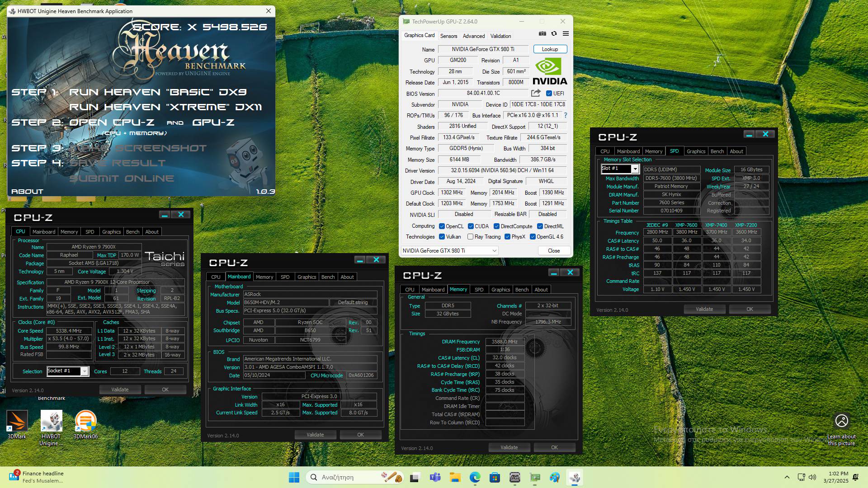The width and height of the screenshot is (868, 488).
Task: Open the Windows Start menu
Action: coord(294,477)
